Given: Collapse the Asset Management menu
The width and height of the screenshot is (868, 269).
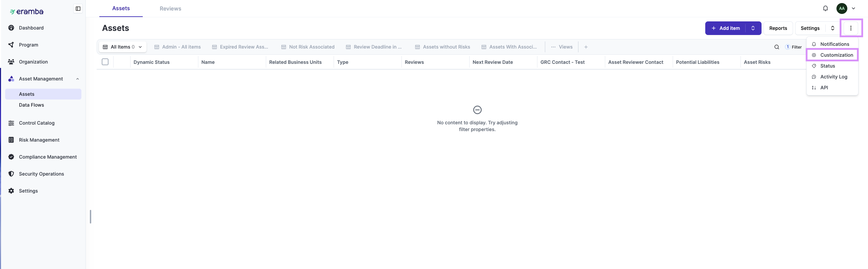Looking at the screenshot, I should [78, 79].
